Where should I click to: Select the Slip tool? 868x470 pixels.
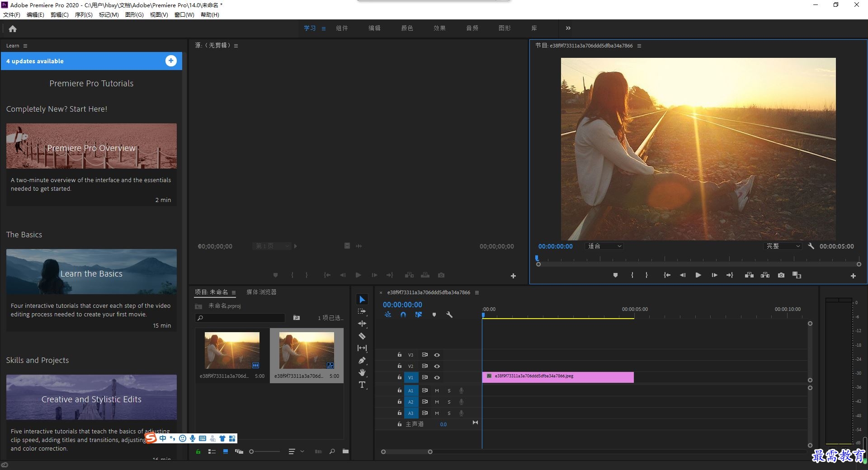pos(362,348)
